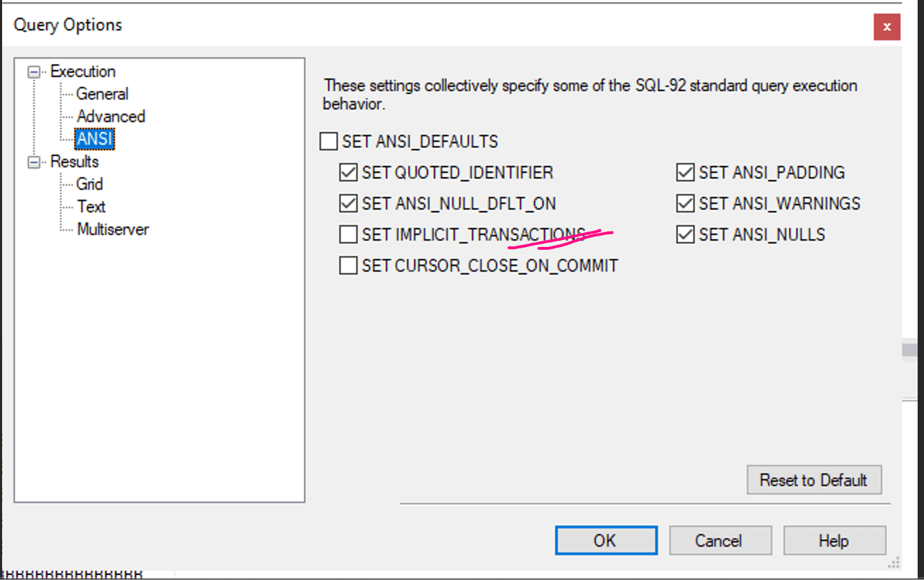Viewport: 924px width, 580px height.
Task: Uncheck SET ANSI_PADDING
Action: pyautogui.click(x=685, y=173)
